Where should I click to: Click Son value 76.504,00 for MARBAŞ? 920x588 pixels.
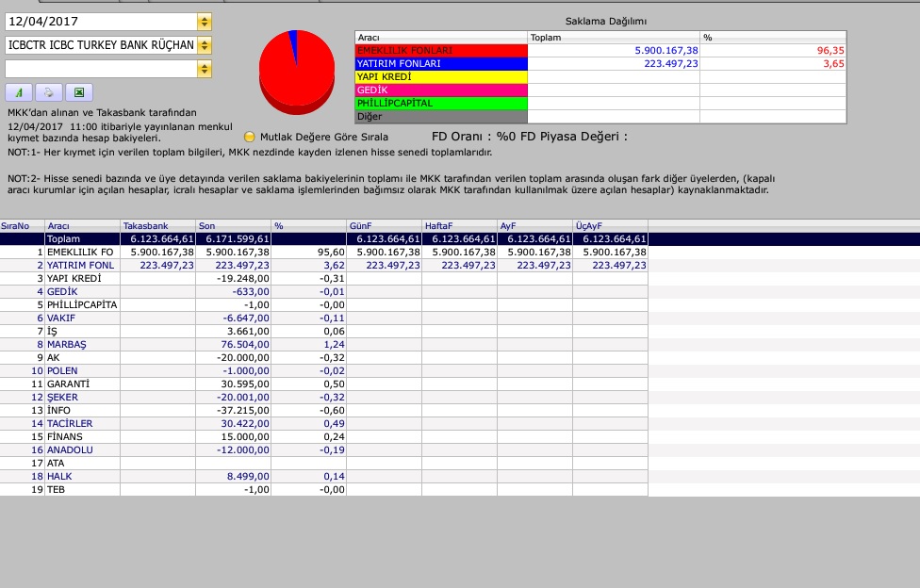coord(245,345)
